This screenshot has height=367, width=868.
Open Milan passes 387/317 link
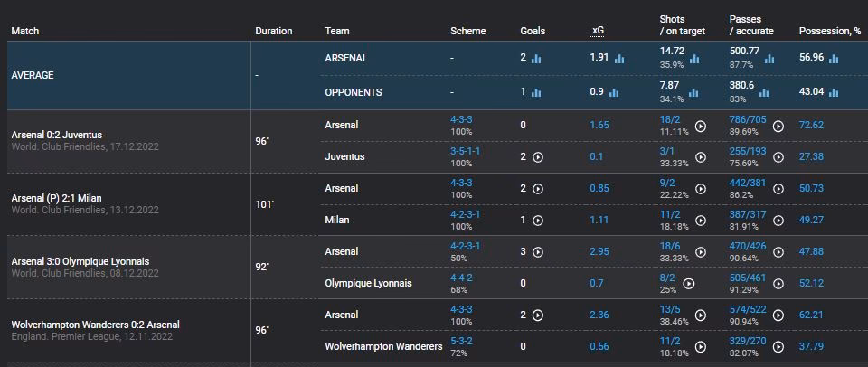[747, 214]
